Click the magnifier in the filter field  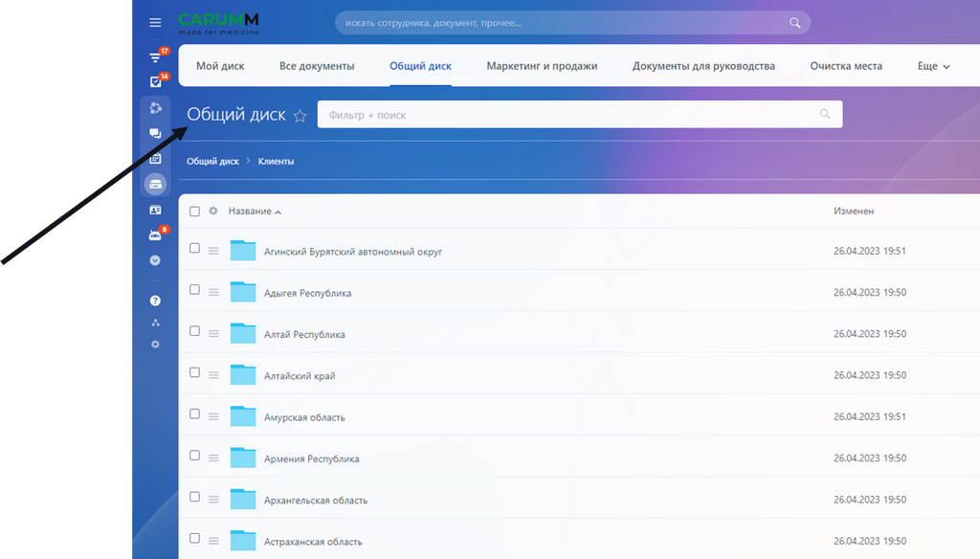point(825,114)
